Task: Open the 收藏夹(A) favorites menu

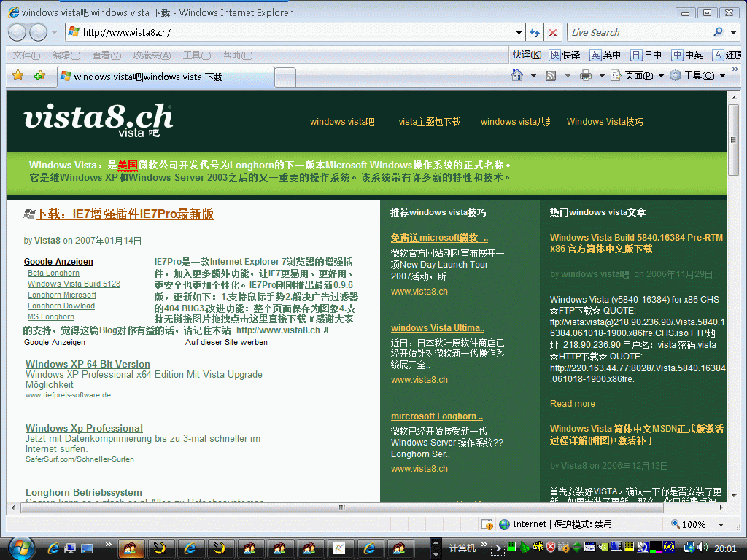Action: pyautogui.click(x=152, y=55)
